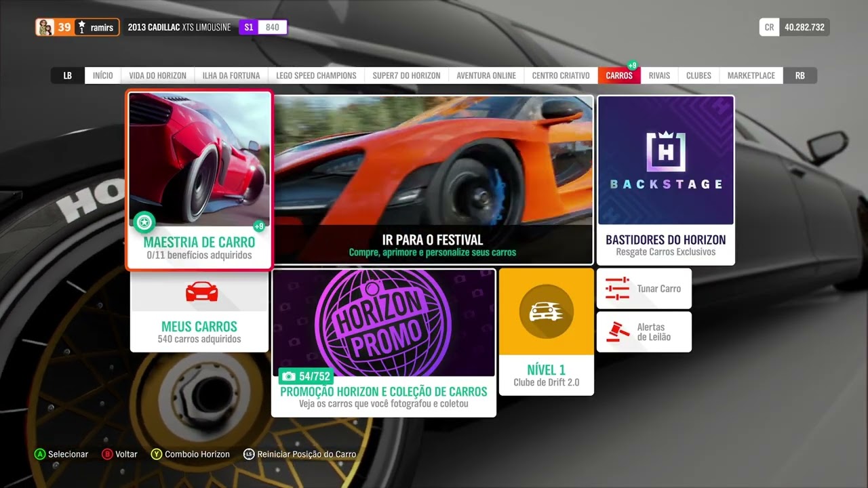Open the Marketplace tab

point(751,75)
